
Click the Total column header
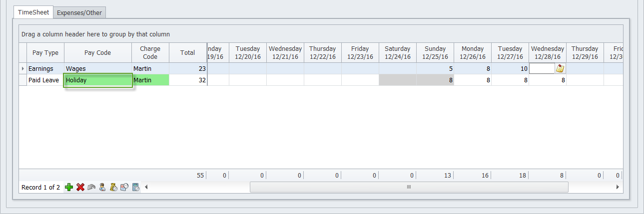pyautogui.click(x=187, y=53)
